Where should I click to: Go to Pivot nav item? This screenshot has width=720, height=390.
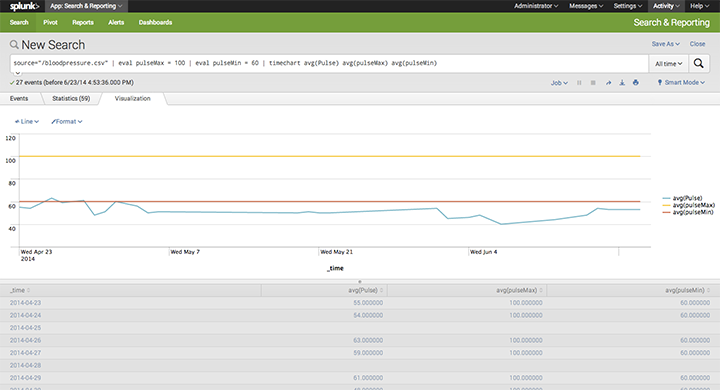pyautogui.click(x=50, y=22)
